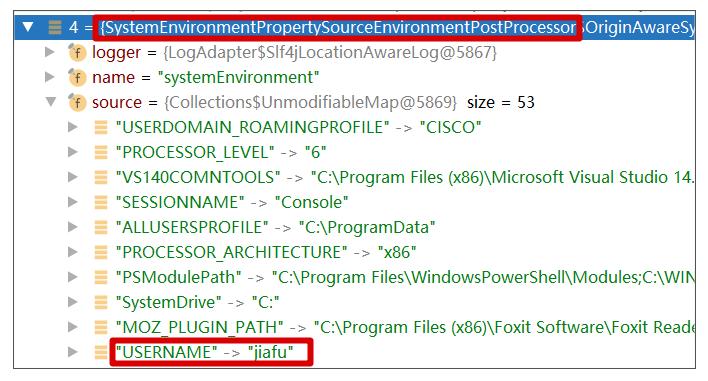Expand the logger field arrow
The width and height of the screenshot is (708, 381).
[50, 52]
